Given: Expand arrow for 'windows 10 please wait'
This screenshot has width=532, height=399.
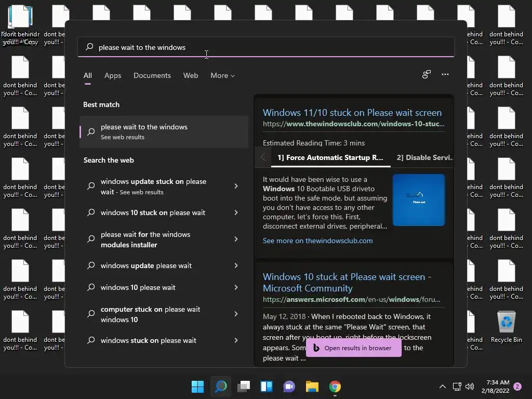Looking at the screenshot, I should tap(236, 287).
